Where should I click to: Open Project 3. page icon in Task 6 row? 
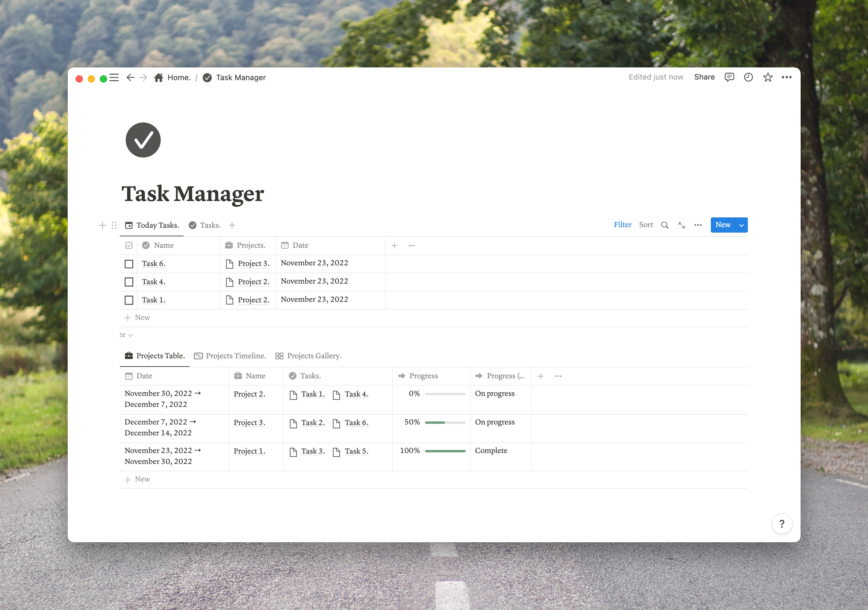click(x=229, y=264)
